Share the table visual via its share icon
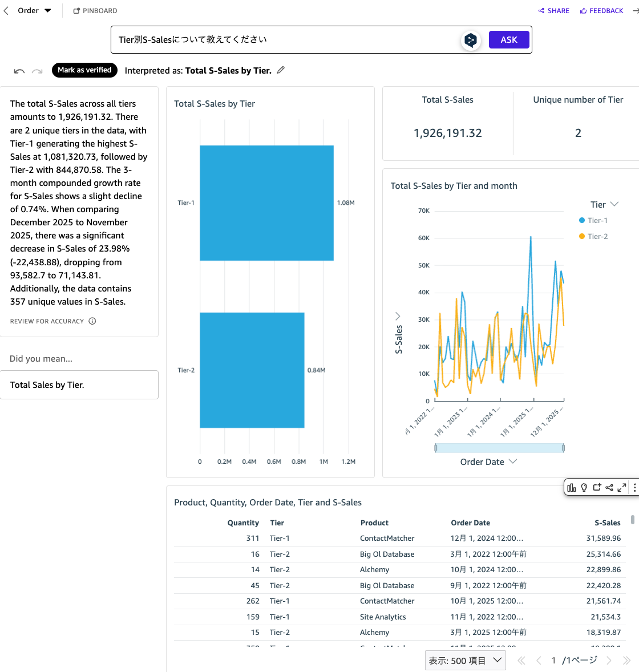The height and width of the screenshot is (672, 639). point(609,487)
